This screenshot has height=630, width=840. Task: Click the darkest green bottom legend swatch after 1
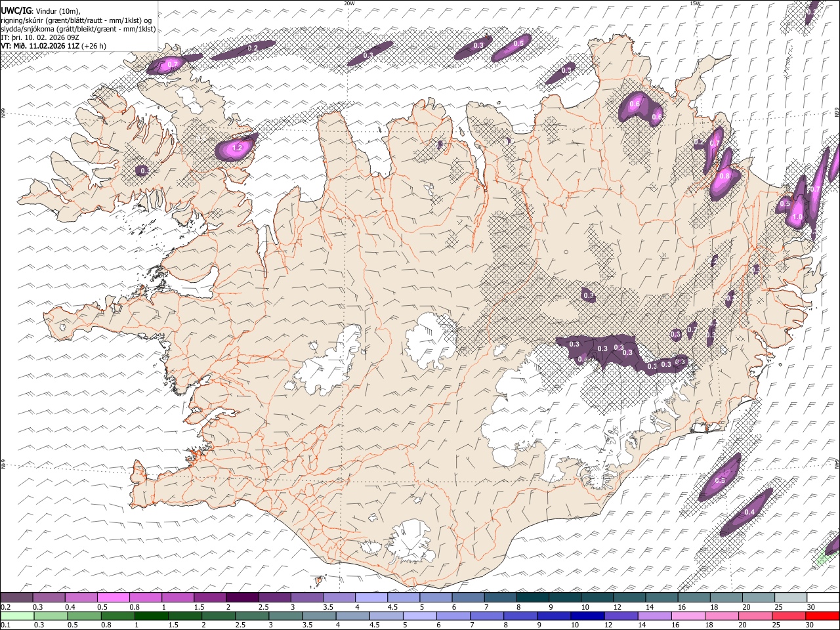click(x=151, y=616)
